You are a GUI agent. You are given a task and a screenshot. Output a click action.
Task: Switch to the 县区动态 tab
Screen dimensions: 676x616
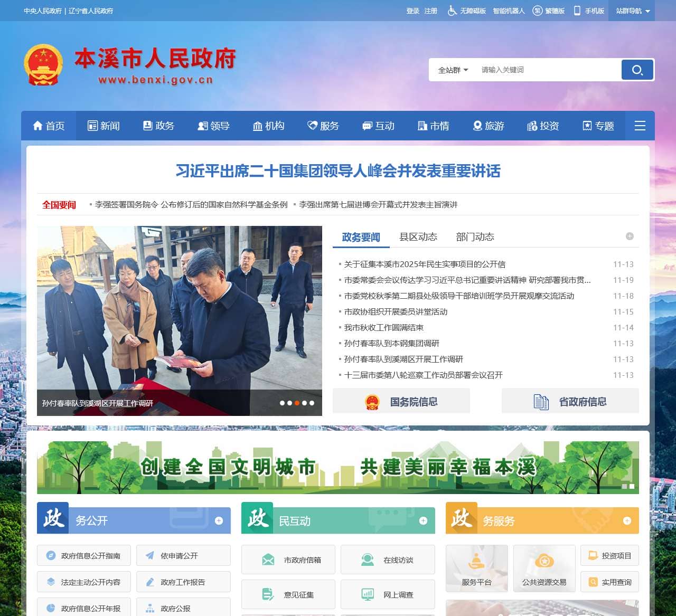coord(418,236)
